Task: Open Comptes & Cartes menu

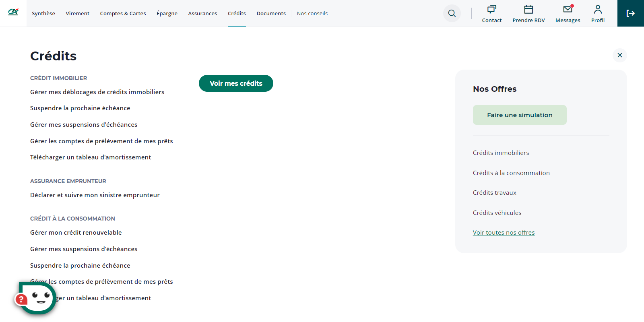Action: pyautogui.click(x=123, y=13)
